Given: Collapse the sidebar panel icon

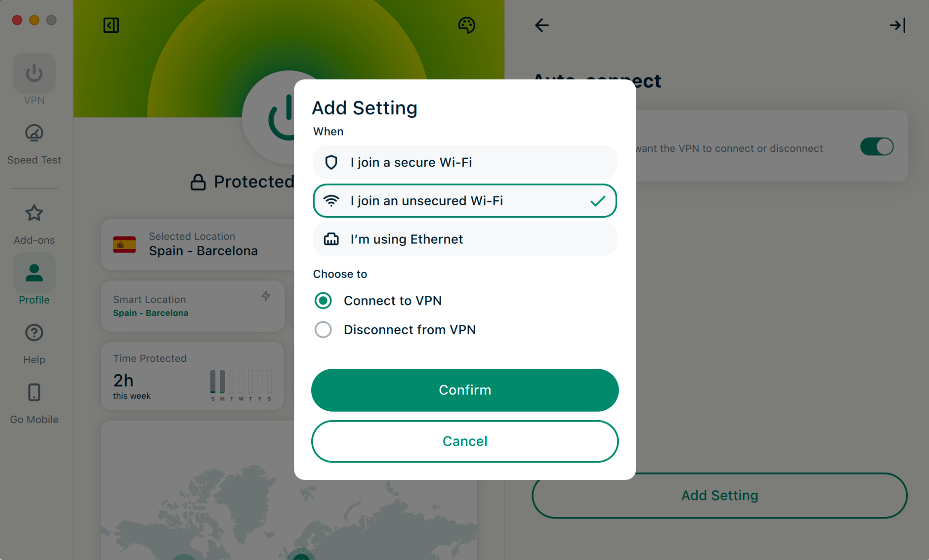Looking at the screenshot, I should click(x=111, y=25).
